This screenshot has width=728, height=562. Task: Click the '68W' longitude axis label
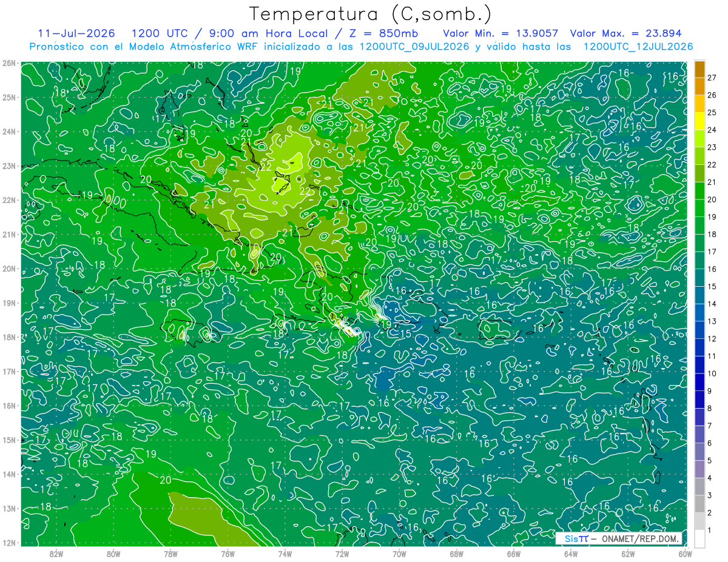[x=457, y=553]
